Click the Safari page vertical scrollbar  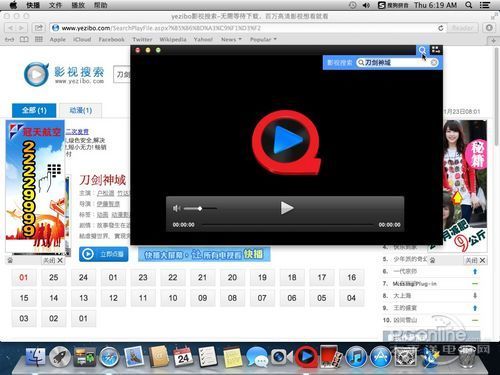click(497, 96)
